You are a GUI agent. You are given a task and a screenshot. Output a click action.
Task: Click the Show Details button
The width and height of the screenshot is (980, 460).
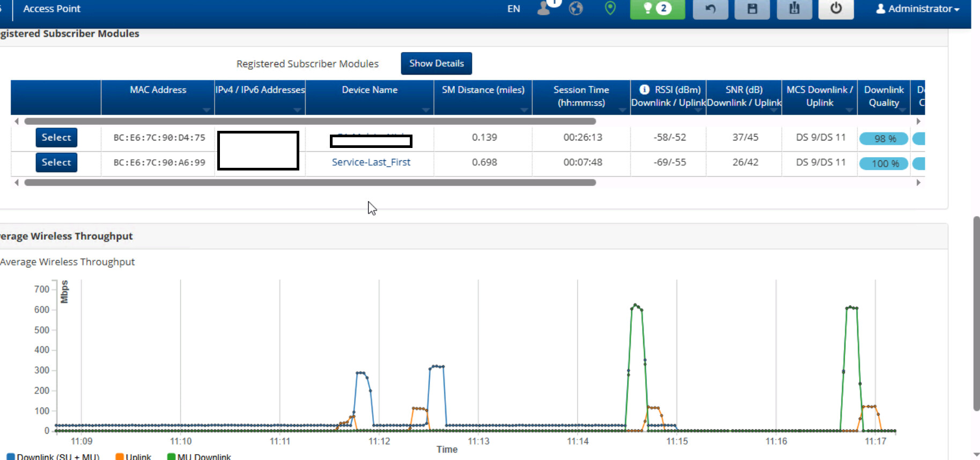436,63
